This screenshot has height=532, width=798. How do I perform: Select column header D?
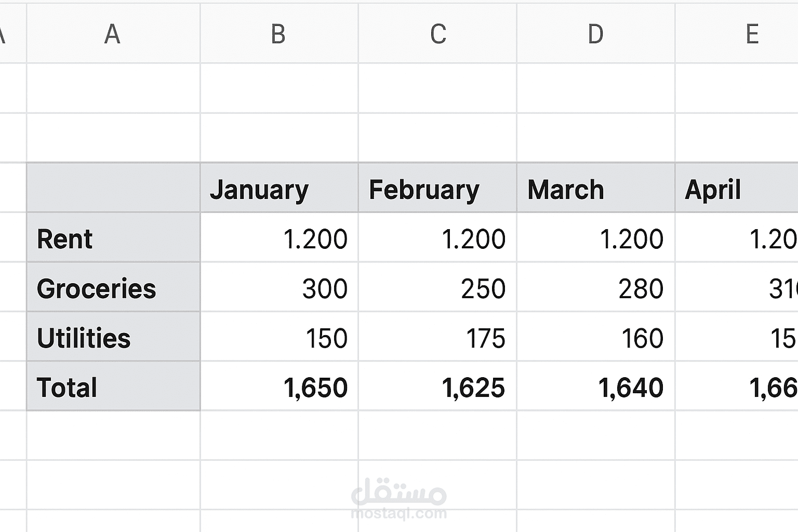595,34
